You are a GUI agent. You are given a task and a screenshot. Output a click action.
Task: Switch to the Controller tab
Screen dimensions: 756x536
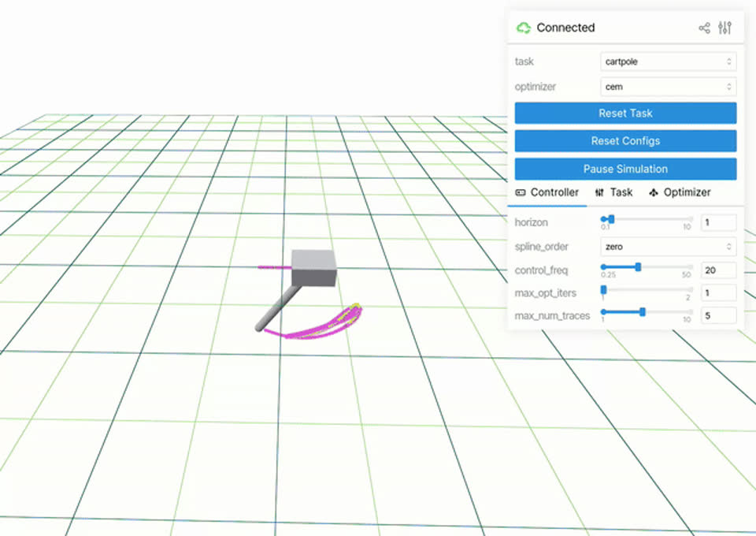coord(547,192)
